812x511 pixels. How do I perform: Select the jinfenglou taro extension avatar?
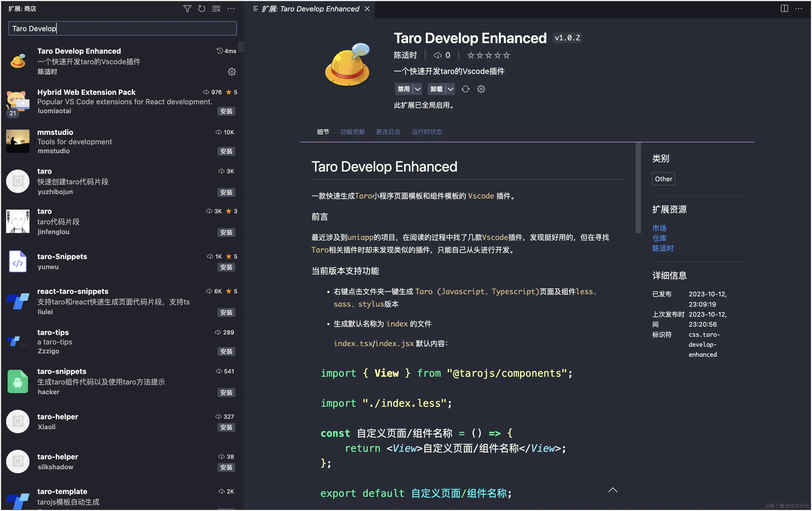pyautogui.click(x=18, y=221)
